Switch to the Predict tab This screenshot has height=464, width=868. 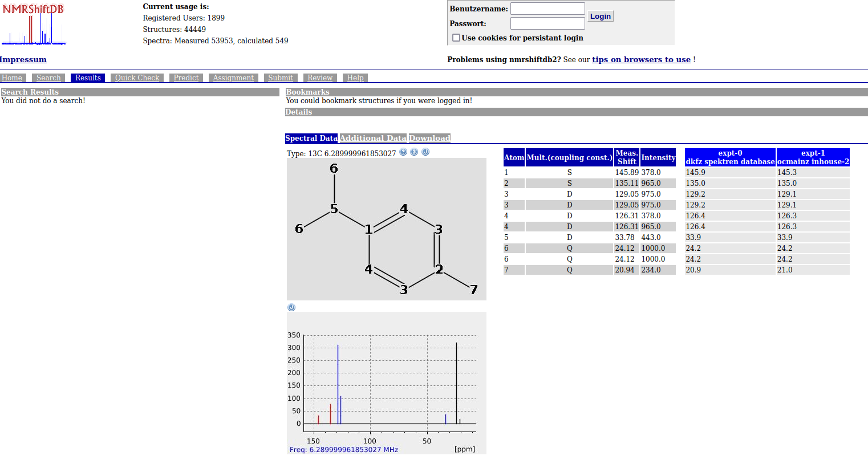(x=186, y=78)
